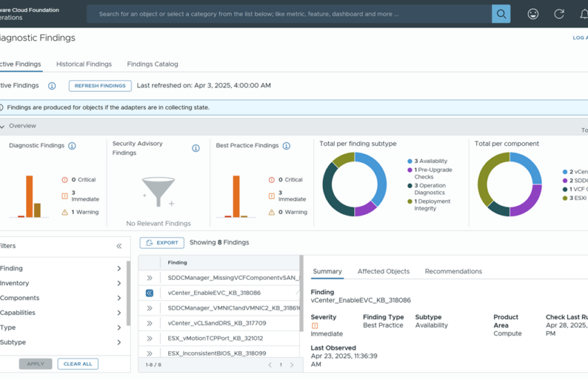Open the Affected Objects tab
The height and width of the screenshot is (380, 588).
(383, 272)
